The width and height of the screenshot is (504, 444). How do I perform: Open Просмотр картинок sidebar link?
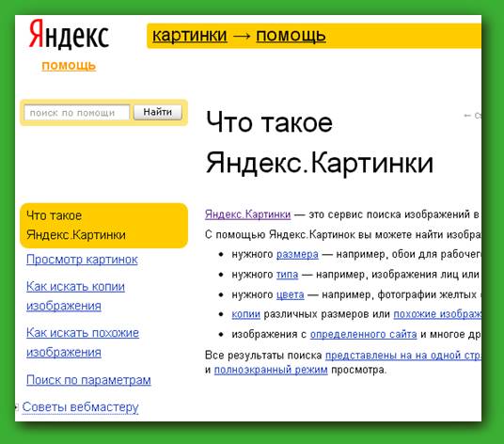tap(82, 259)
